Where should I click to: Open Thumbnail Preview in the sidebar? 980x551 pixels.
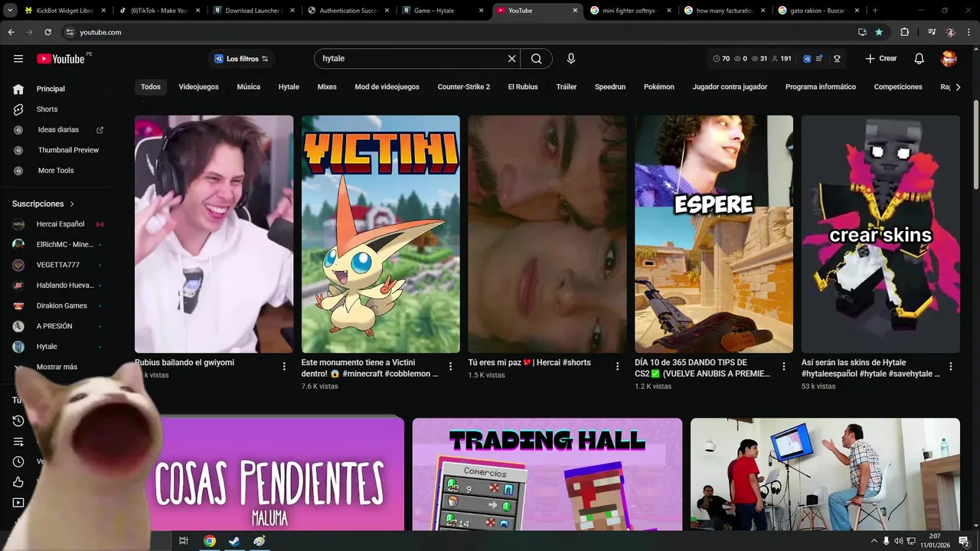click(x=68, y=150)
